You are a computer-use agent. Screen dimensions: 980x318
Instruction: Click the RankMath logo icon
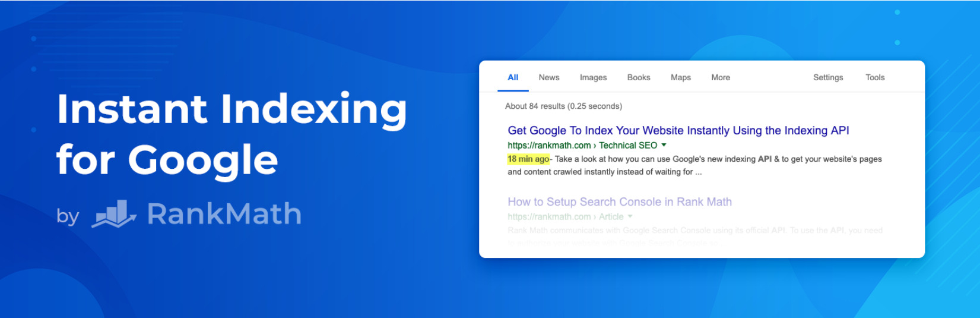pos(114,214)
